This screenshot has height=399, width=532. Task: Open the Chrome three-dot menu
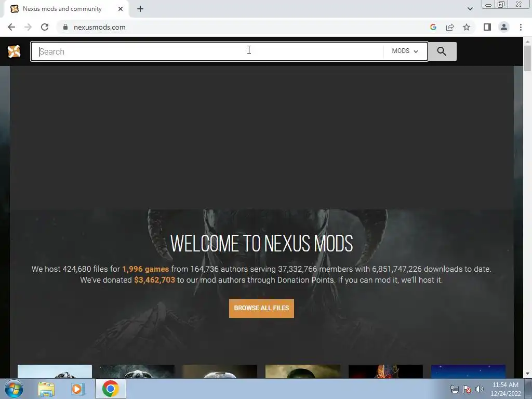(x=521, y=27)
